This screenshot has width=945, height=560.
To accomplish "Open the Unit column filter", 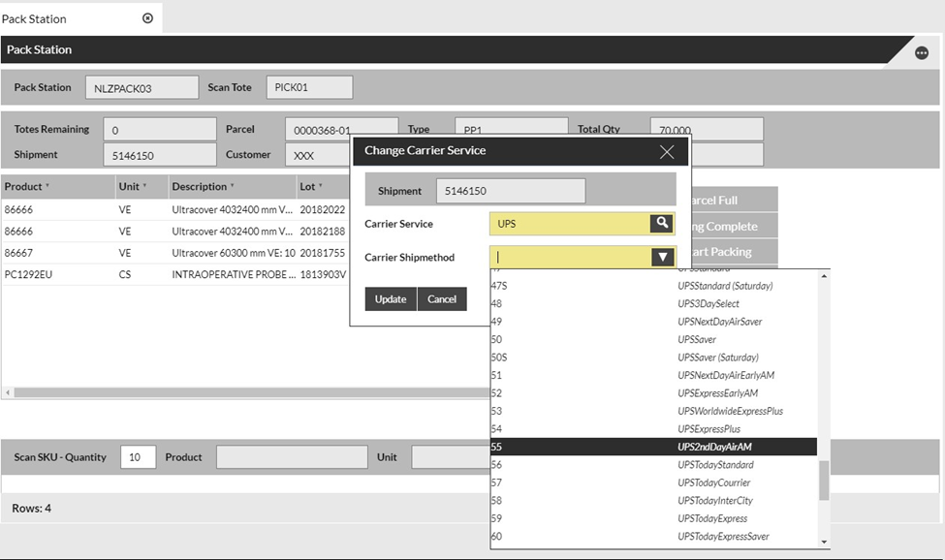I will pos(145,186).
